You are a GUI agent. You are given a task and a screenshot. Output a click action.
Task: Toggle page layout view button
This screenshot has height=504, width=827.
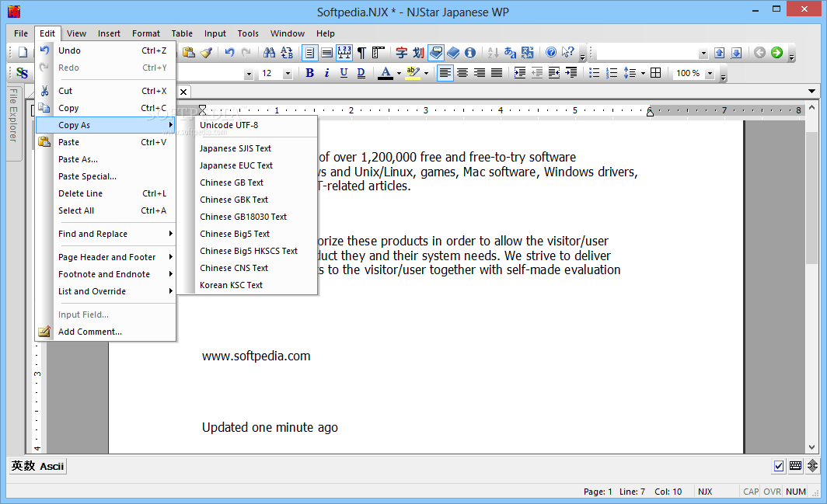click(309, 52)
